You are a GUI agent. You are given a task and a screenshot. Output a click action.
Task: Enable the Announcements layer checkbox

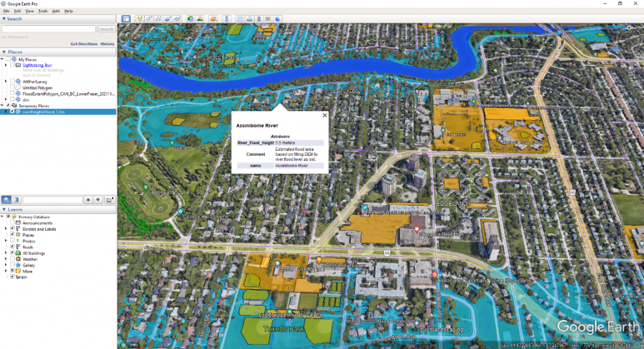point(13,223)
